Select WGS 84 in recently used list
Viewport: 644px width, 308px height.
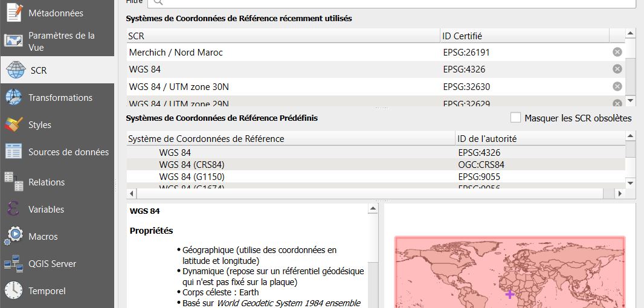pyautogui.click(x=144, y=69)
